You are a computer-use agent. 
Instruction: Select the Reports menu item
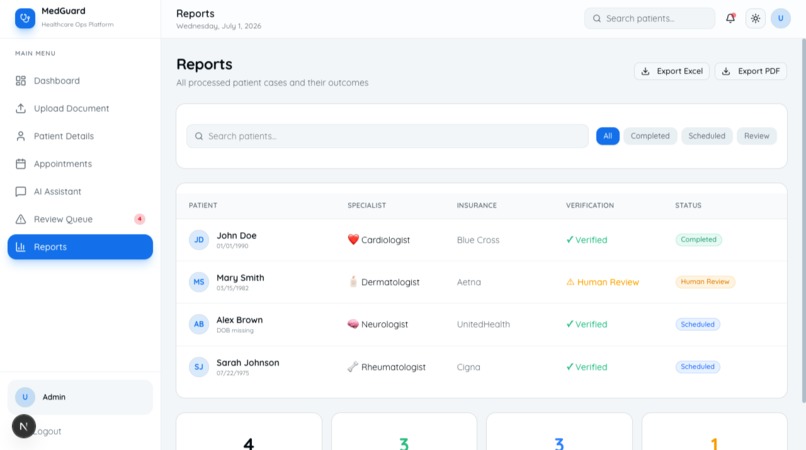pyautogui.click(x=80, y=247)
